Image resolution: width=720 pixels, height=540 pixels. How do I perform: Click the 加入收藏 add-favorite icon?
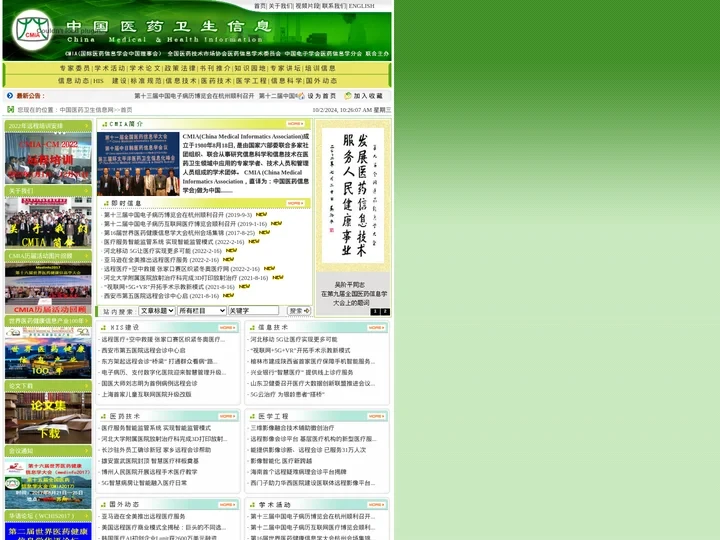click(x=348, y=96)
